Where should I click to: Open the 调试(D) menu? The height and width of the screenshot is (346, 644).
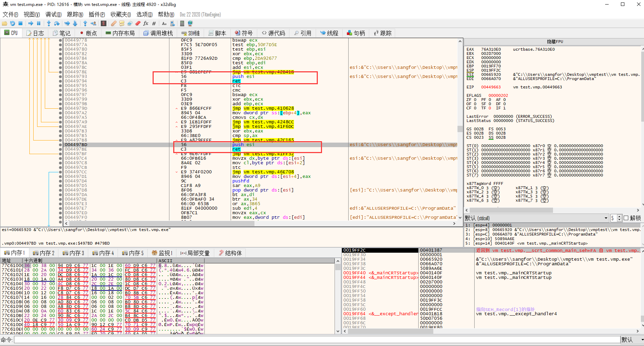tap(53, 14)
